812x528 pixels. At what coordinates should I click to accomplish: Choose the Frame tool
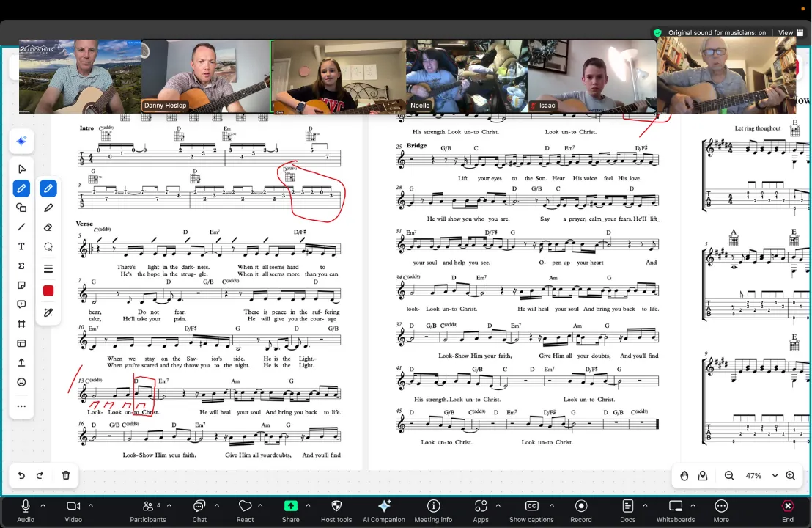[21, 324]
